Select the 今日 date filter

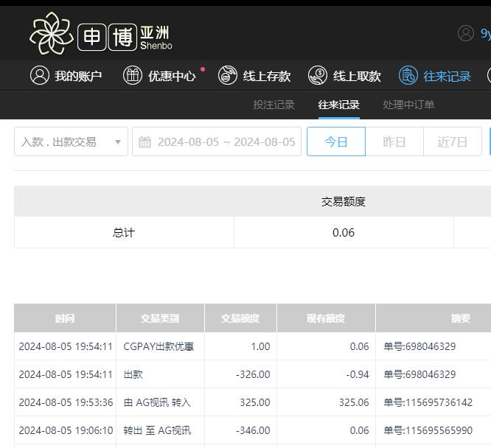click(x=335, y=141)
